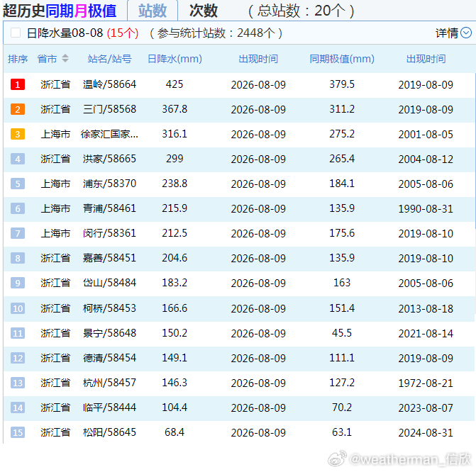Viewport: 476px width, 472px height.
Task: Select station 杭州/58457
Action: [x=109, y=383]
